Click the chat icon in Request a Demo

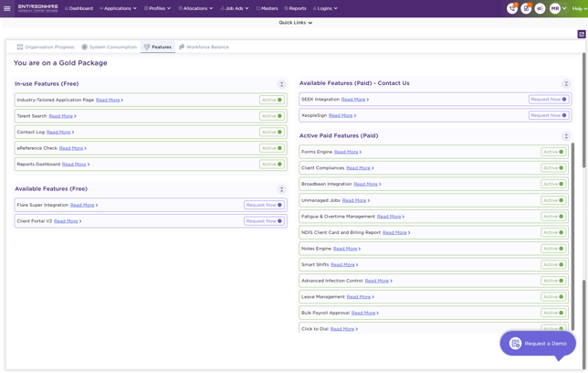pyautogui.click(x=515, y=344)
